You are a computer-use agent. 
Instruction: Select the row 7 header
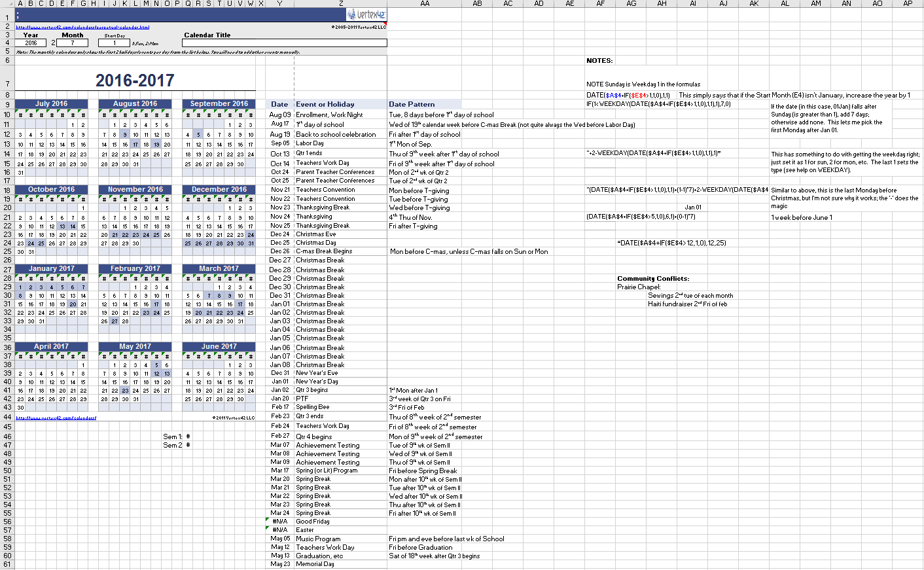(7, 84)
